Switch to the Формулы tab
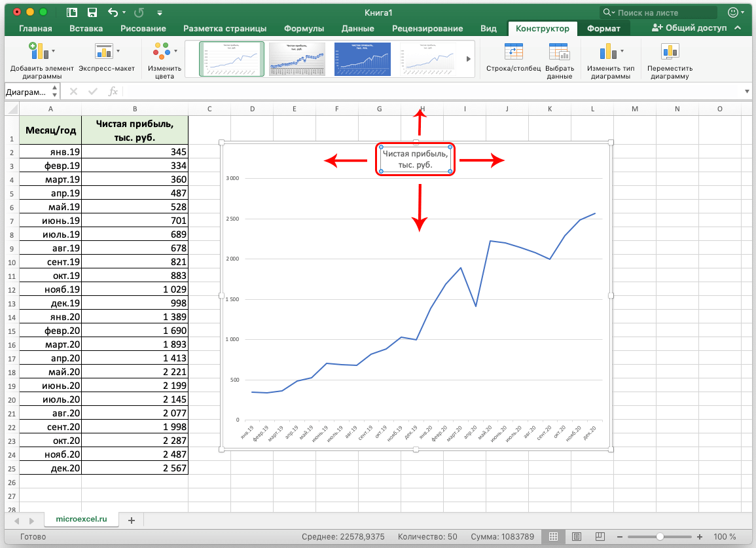This screenshot has height=548, width=756. [304, 28]
